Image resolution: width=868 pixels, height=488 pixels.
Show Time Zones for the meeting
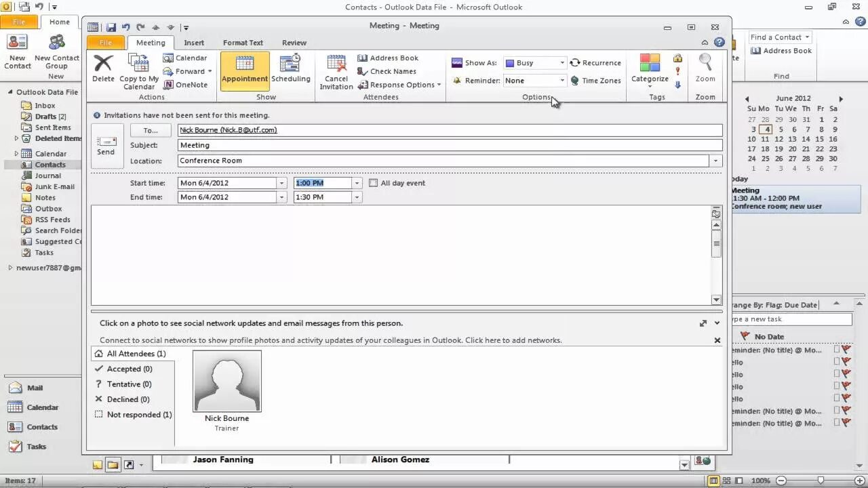[595, 81]
